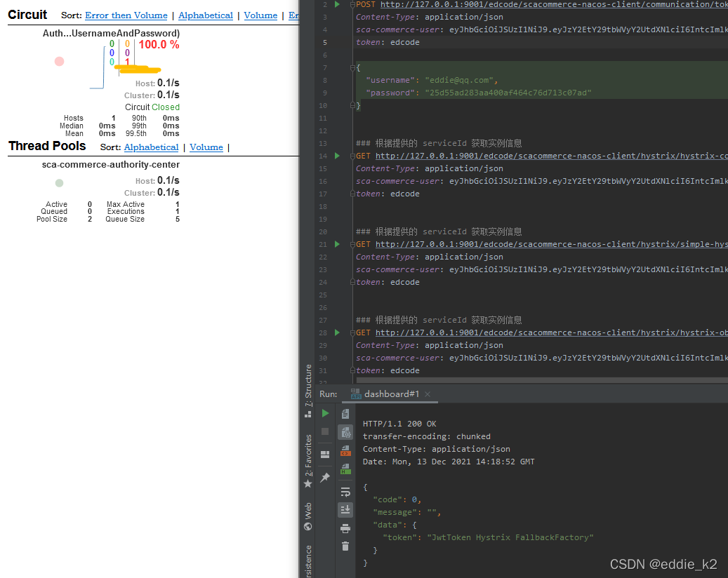Open the Web tool window
The width and height of the screenshot is (728, 578).
(307, 516)
